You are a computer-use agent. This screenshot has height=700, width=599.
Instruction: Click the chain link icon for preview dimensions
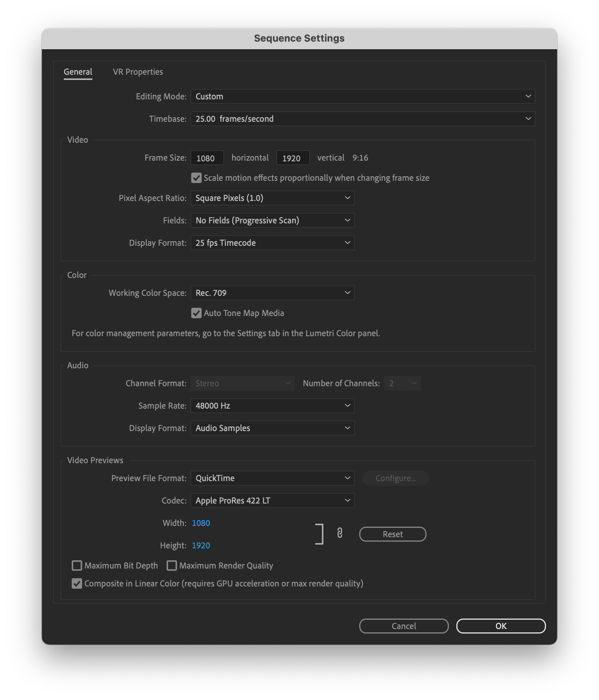[x=339, y=533]
